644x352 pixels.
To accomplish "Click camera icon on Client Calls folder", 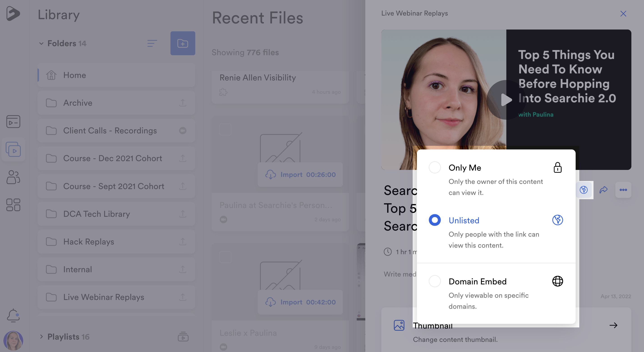I will click(183, 130).
